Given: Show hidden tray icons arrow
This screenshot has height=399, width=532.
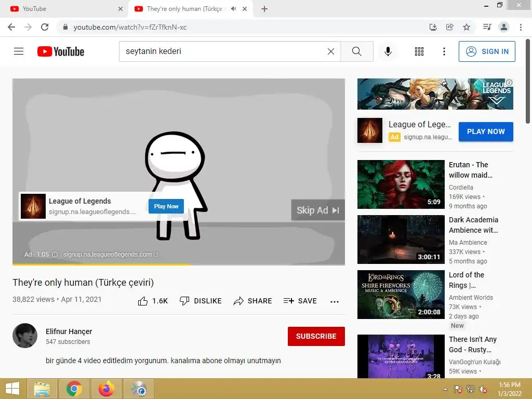Looking at the screenshot, I should click(x=445, y=389).
